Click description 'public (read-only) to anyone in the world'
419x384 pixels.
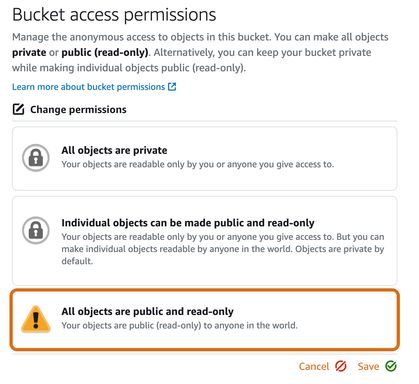click(179, 325)
